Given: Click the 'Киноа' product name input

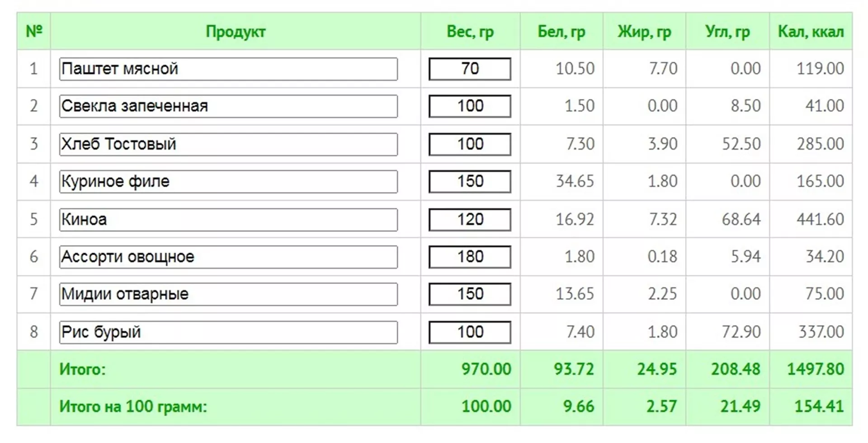Looking at the screenshot, I should click(x=228, y=219).
